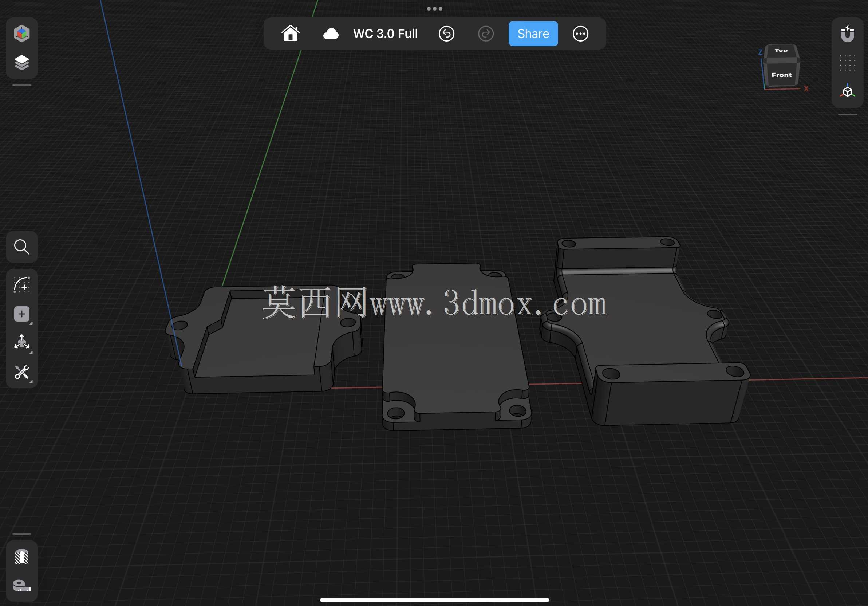868x606 pixels.
Task: Redo the last undone action
Action: (x=486, y=34)
